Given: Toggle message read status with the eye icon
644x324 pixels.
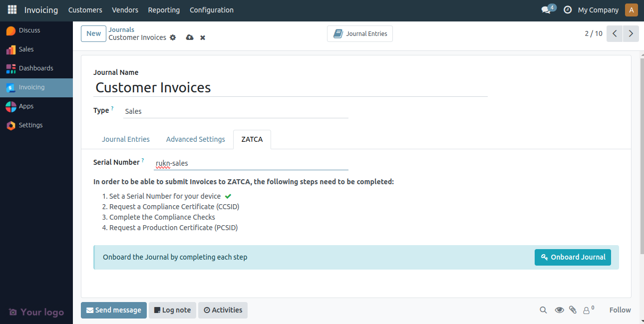Looking at the screenshot, I should [x=559, y=310].
